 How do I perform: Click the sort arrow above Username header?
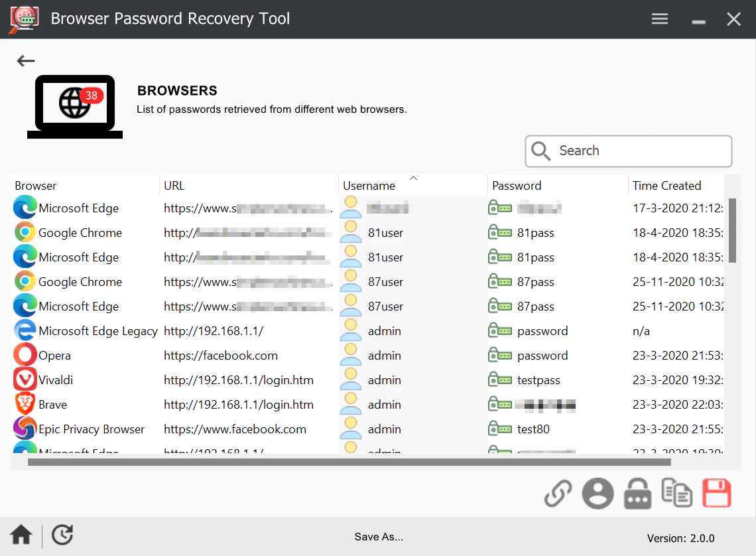(414, 178)
